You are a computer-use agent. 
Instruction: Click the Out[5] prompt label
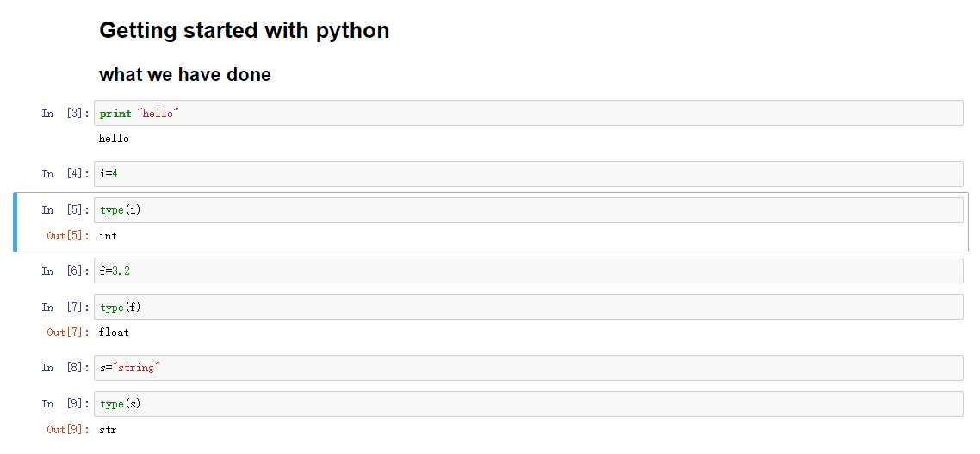pyautogui.click(x=68, y=236)
